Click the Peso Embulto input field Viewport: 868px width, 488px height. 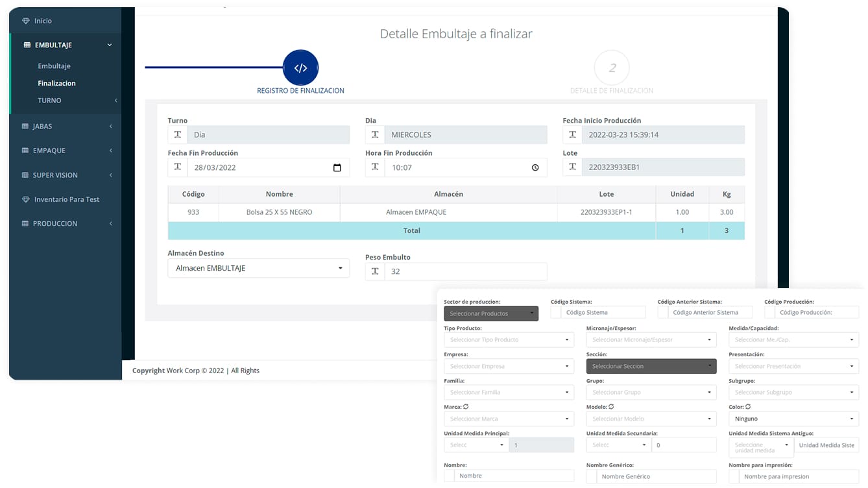coord(464,271)
